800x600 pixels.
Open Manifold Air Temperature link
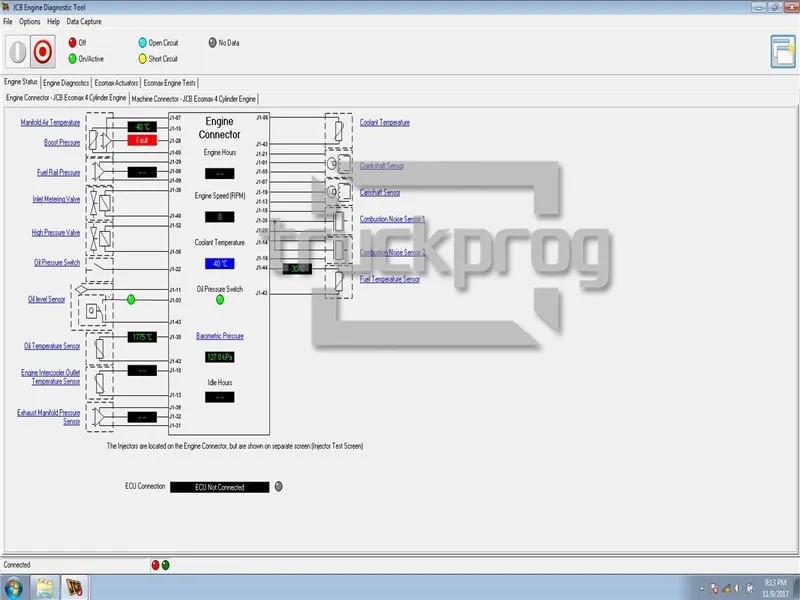(51, 122)
